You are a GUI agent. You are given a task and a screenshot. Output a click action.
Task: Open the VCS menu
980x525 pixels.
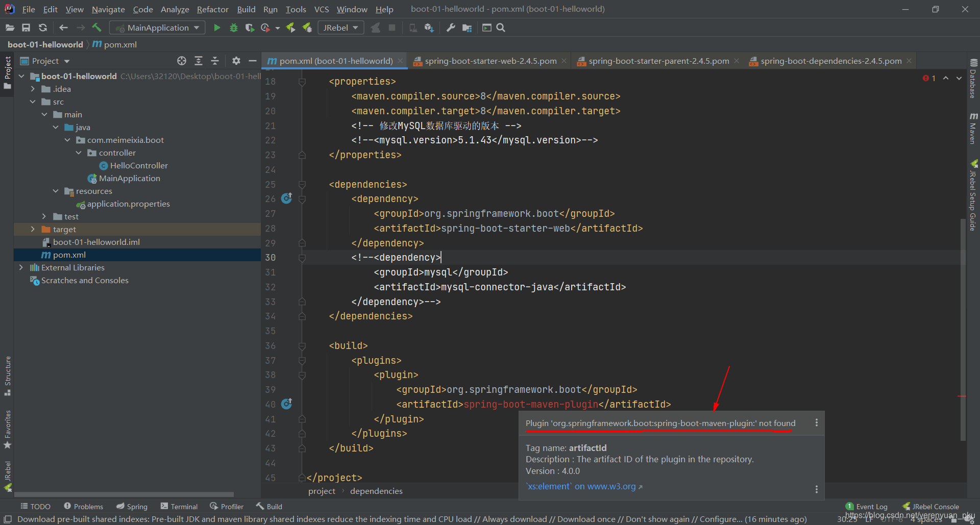322,9
